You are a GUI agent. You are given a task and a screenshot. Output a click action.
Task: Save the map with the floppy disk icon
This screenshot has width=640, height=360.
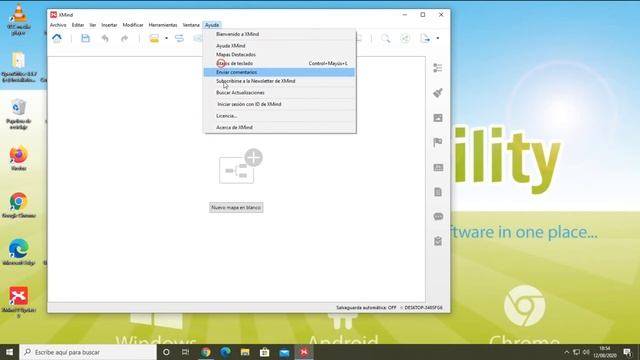tap(85, 38)
